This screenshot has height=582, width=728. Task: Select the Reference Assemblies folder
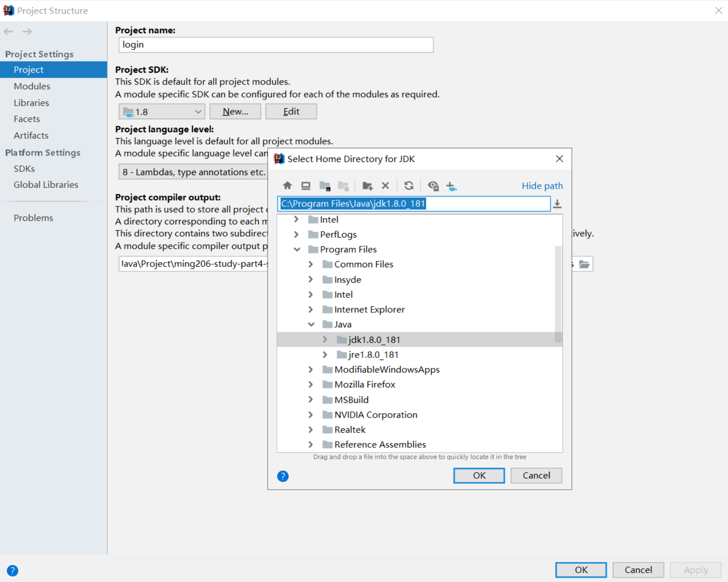[x=380, y=444]
